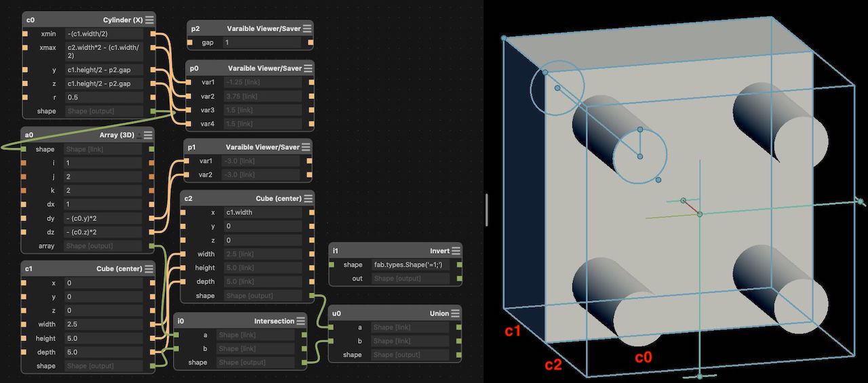Select the u0 node name label
Viewport: 868px width, 383px height.
pos(337,314)
